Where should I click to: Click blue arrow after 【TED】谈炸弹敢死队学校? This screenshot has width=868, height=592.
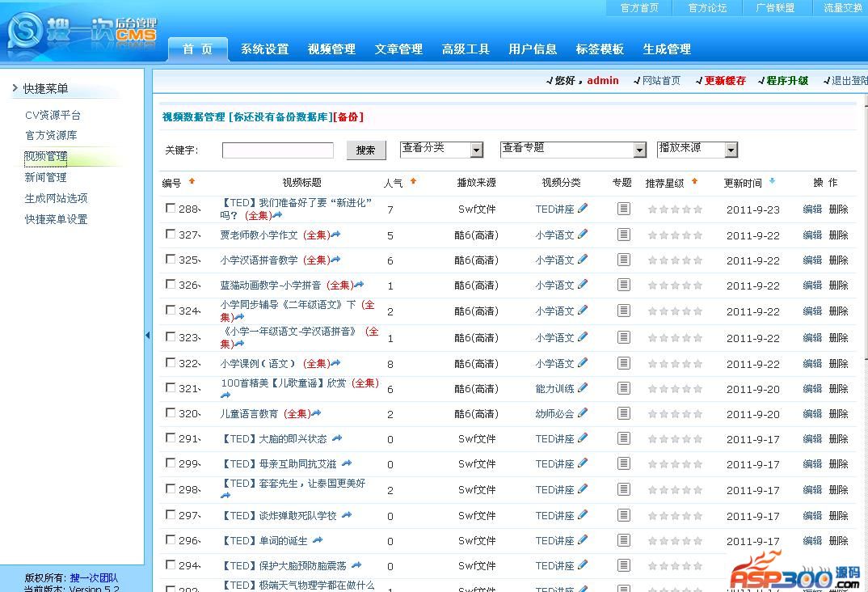coord(347,515)
